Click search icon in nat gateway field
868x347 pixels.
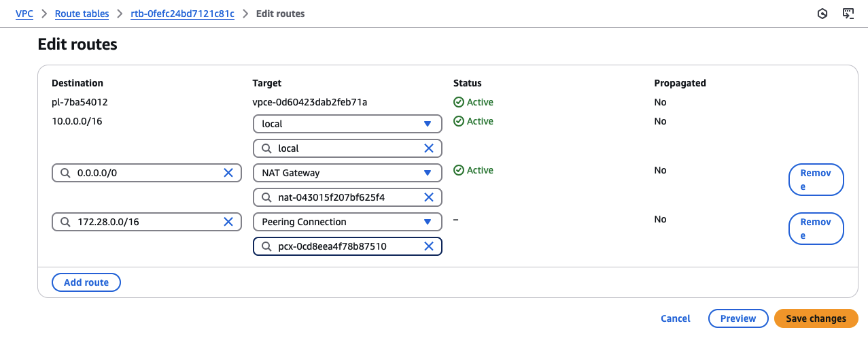pyautogui.click(x=266, y=197)
